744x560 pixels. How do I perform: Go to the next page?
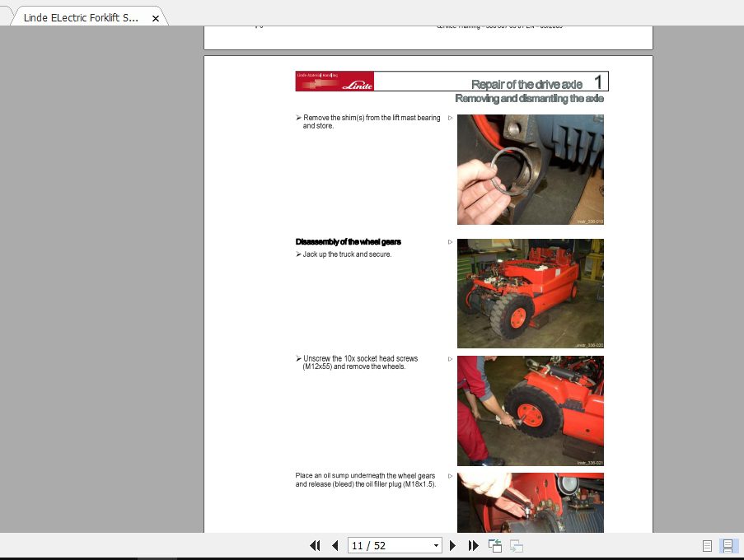pyautogui.click(x=452, y=546)
